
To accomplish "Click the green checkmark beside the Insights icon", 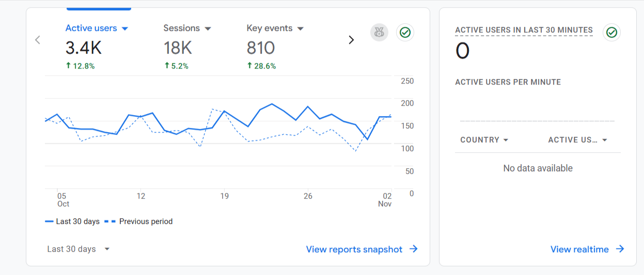I will (x=405, y=33).
